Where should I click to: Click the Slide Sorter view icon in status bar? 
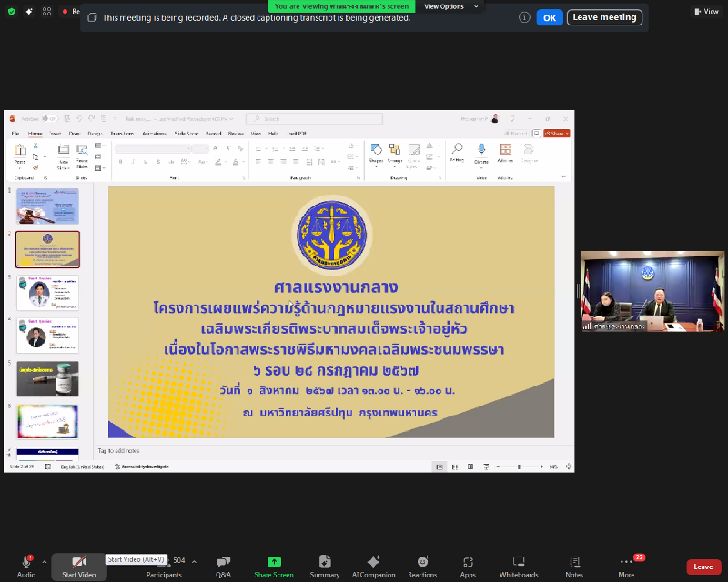click(455, 467)
